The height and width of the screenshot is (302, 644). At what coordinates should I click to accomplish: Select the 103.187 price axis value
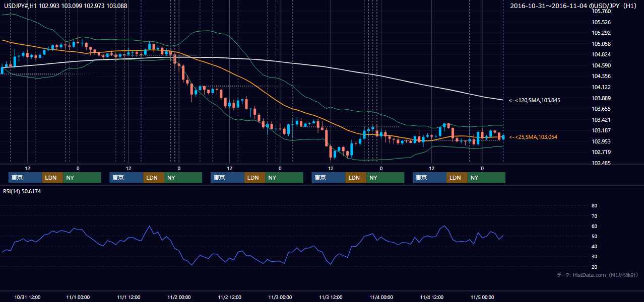click(x=602, y=130)
